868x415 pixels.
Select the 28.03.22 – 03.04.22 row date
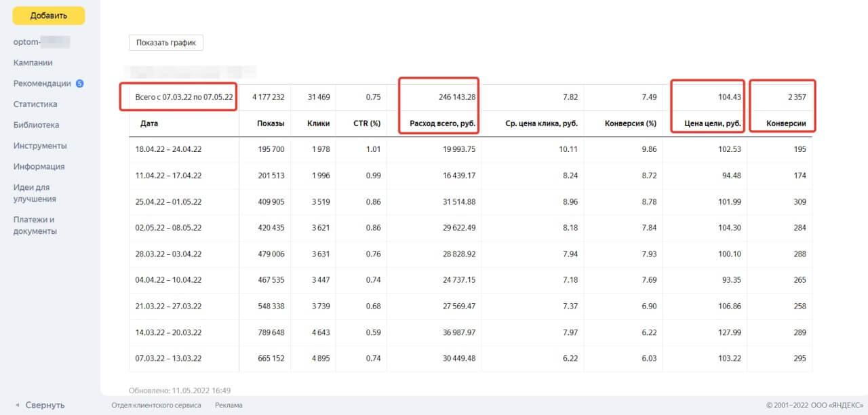168,254
